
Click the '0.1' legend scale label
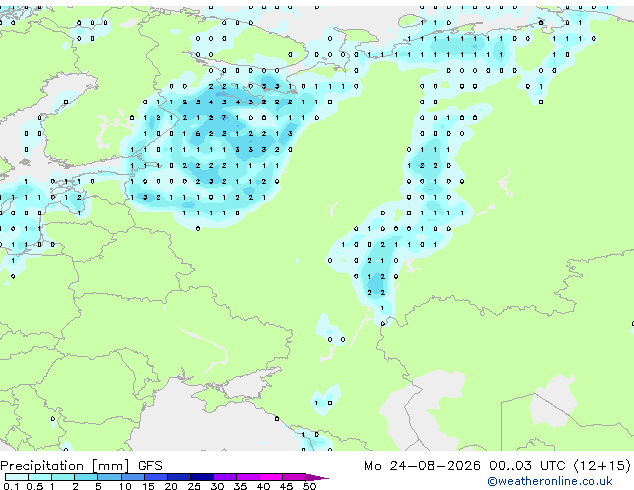(11, 486)
